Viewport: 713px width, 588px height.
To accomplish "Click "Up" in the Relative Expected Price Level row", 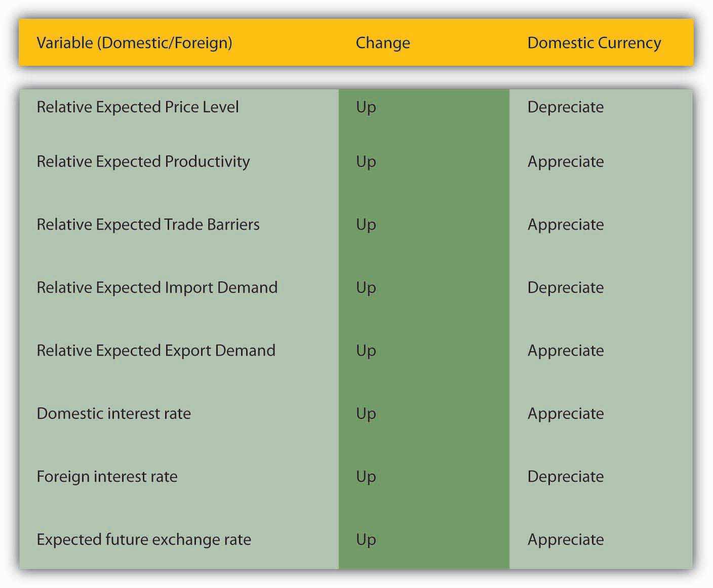I will point(366,107).
